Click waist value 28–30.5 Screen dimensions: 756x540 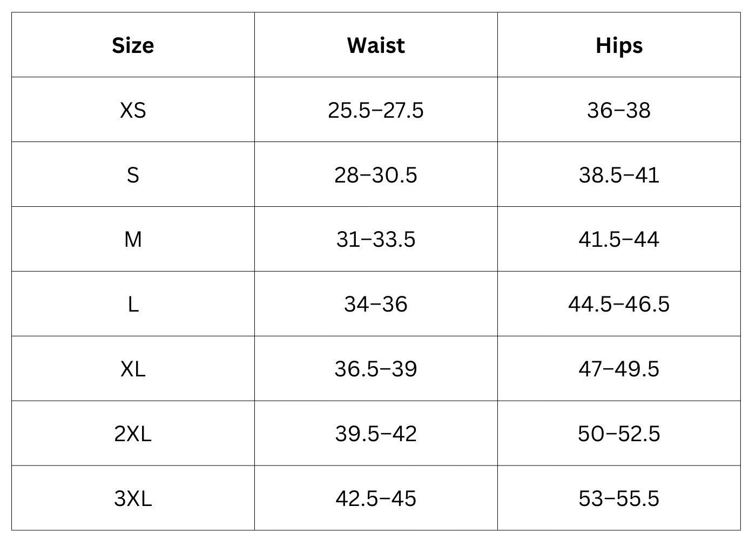[376, 175]
